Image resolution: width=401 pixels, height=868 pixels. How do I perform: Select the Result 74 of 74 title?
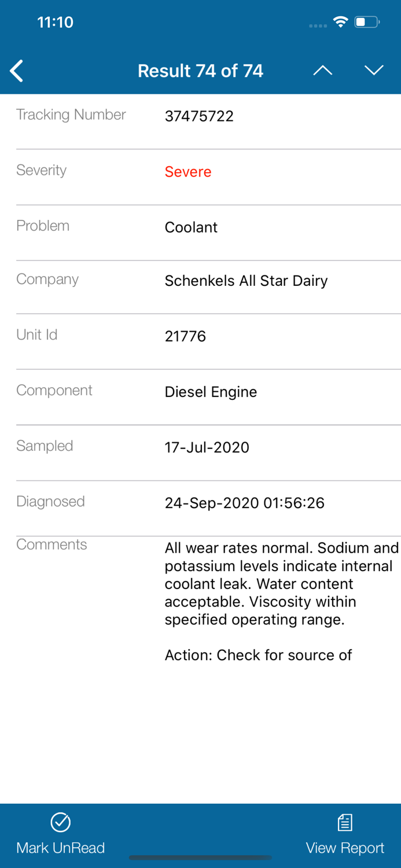point(200,70)
